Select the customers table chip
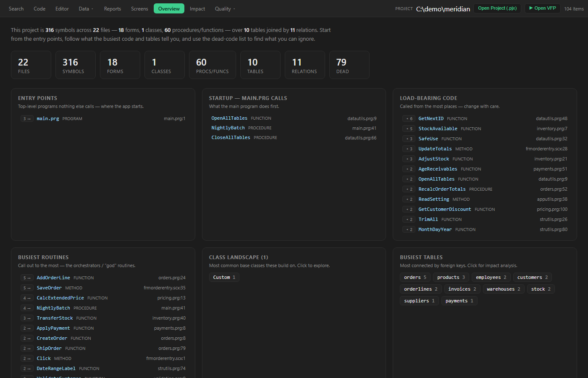This screenshot has height=378, width=588. tap(533, 277)
